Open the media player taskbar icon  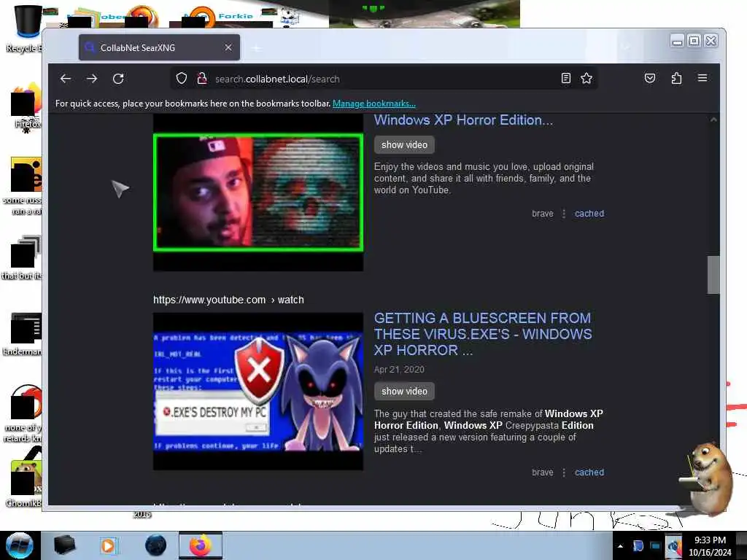108,545
